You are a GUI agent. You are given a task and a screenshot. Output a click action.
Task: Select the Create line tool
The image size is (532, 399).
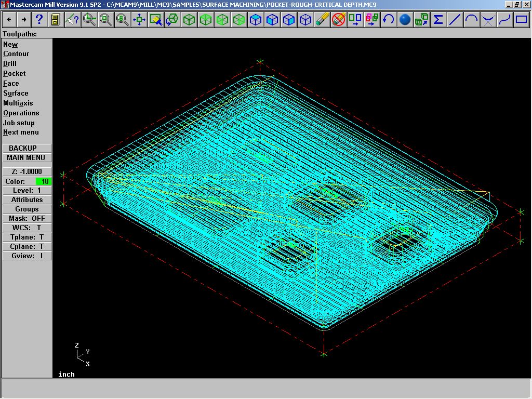pos(455,19)
